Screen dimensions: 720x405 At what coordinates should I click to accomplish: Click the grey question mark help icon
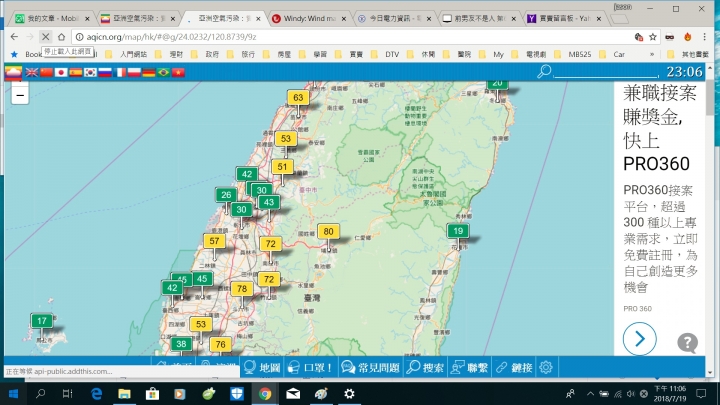pyautogui.click(x=687, y=343)
